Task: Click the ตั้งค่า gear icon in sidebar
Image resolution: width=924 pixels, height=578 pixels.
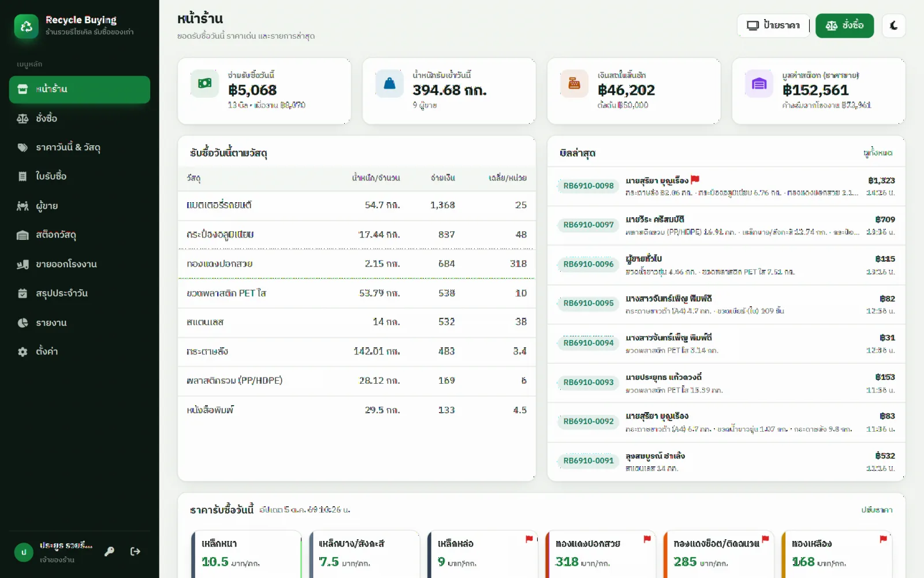Action: 23,351
